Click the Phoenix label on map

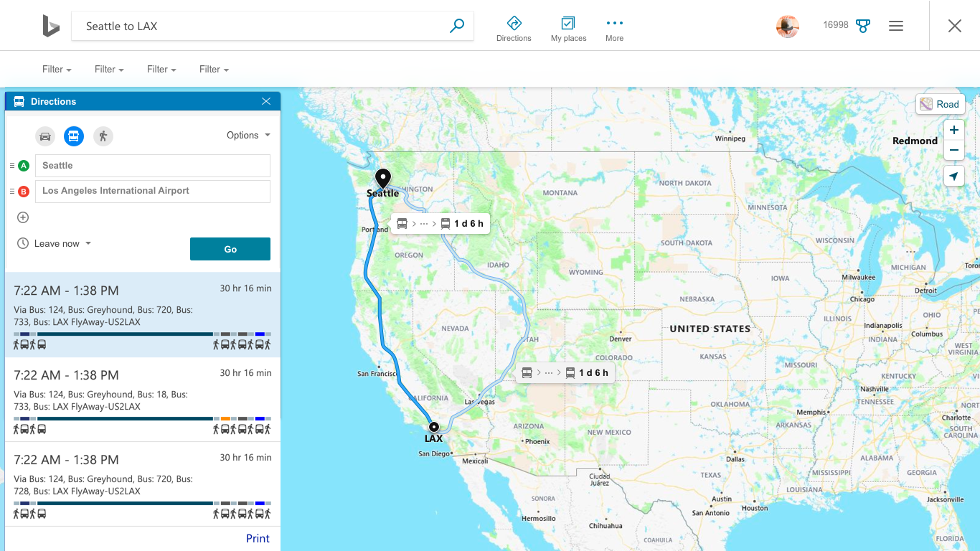pos(537,441)
